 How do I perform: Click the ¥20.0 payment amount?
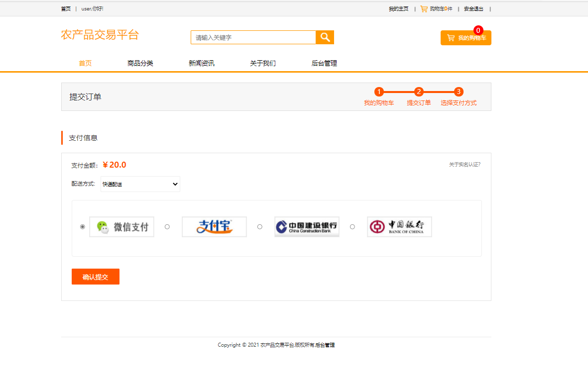click(x=115, y=165)
